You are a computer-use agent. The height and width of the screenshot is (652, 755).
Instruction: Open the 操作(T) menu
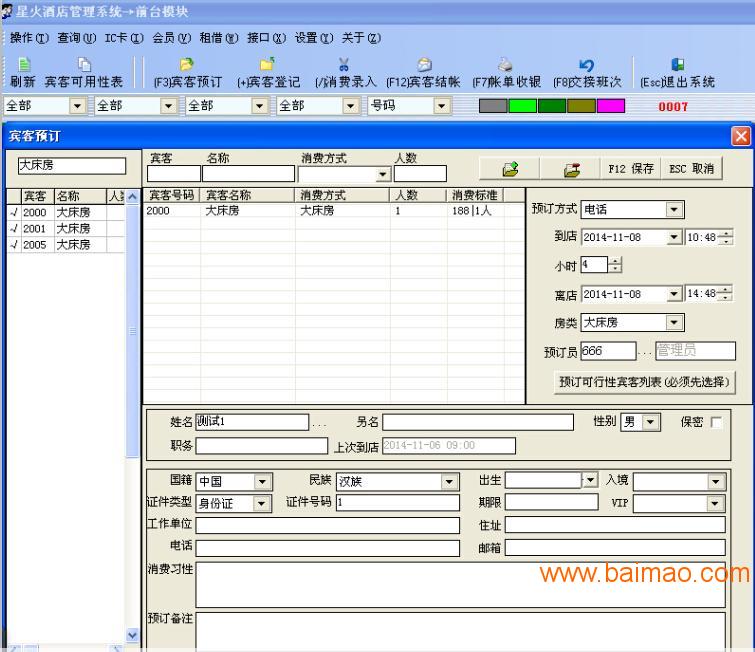click(29, 38)
